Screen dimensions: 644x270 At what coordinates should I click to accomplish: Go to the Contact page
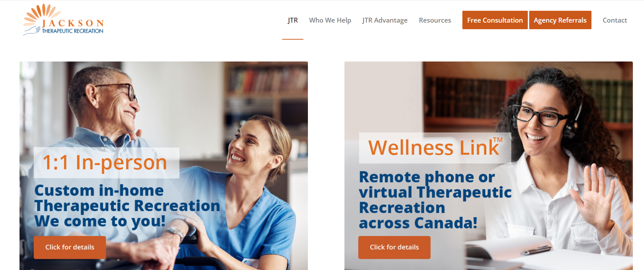[615, 20]
